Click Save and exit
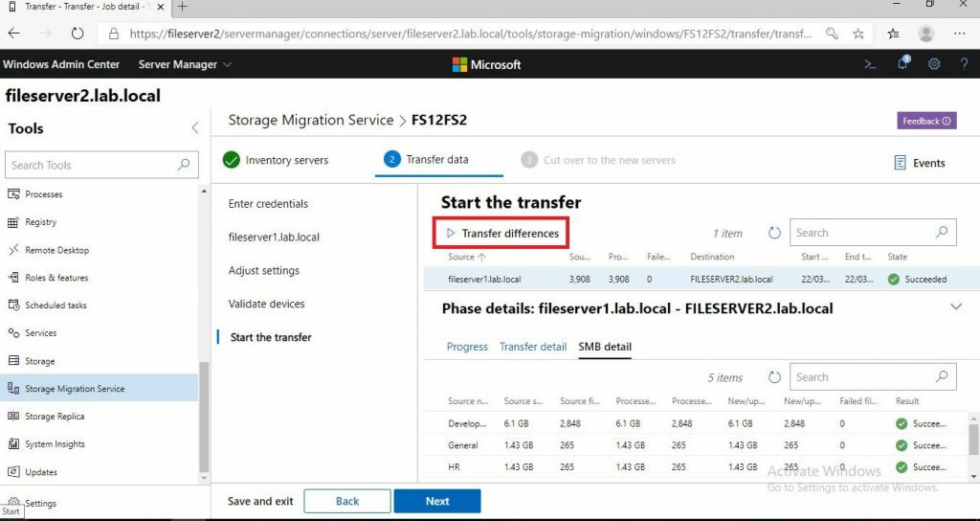 [260, 501]
